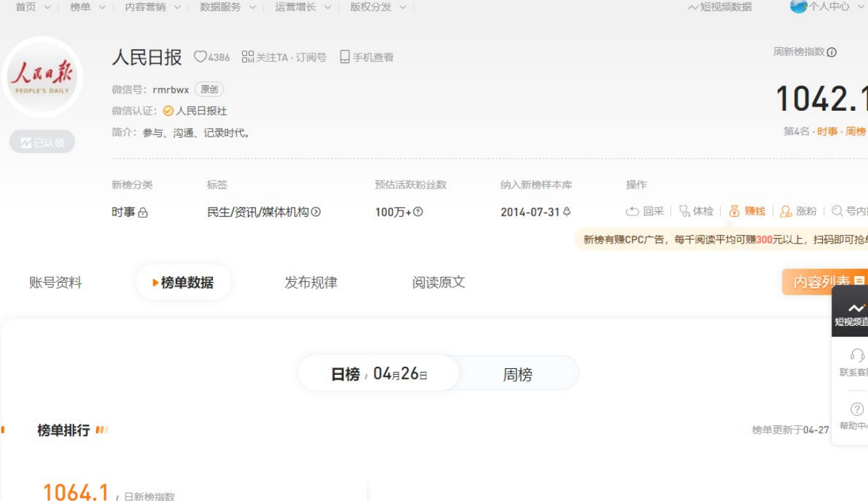Click the arrow icon after 民生/资讯/媒体机构
The height and width of the screenshot is (501, 868).
click(316, 212)
